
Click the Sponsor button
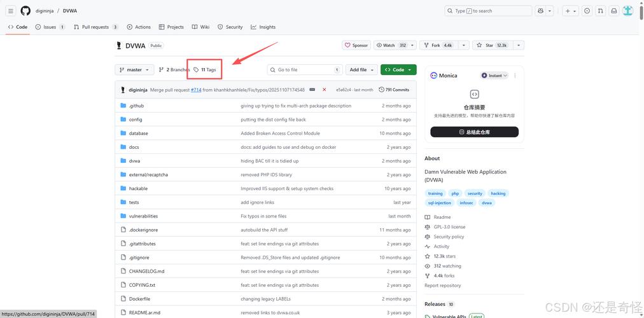click(356, 45)
